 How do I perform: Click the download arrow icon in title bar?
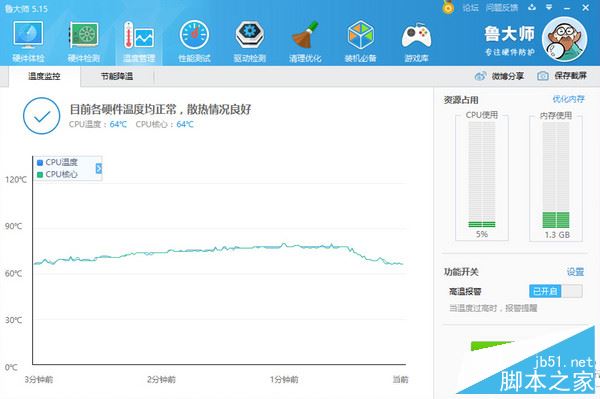click(532, 7)
